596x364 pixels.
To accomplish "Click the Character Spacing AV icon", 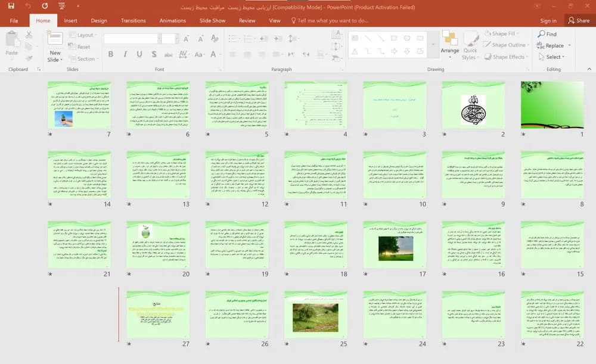I will coord(183,54).
